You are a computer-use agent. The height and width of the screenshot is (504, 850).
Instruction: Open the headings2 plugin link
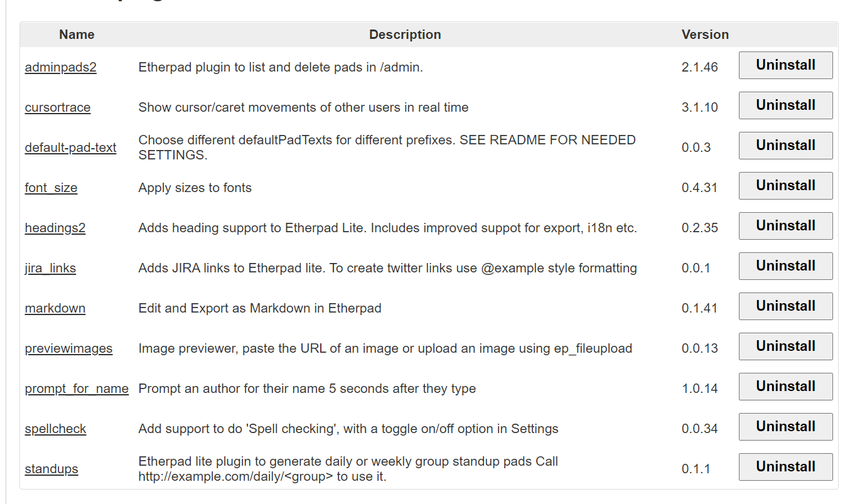tap(55, 228)
